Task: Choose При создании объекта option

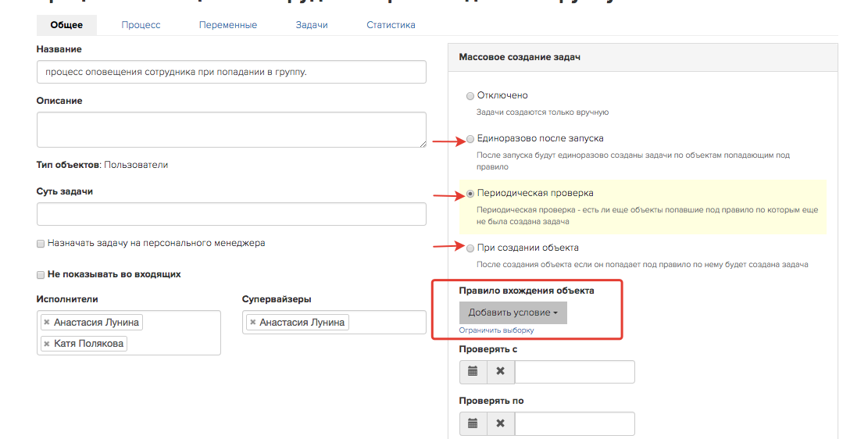Action: pyautogui.click(x=470, y=248)
